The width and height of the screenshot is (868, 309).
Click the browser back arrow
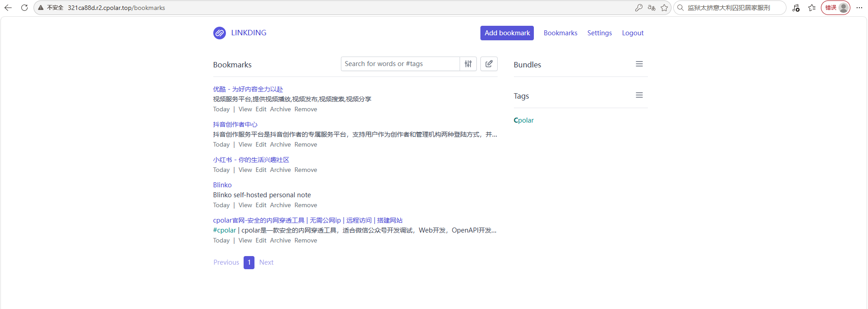click(x=8, y=8)
